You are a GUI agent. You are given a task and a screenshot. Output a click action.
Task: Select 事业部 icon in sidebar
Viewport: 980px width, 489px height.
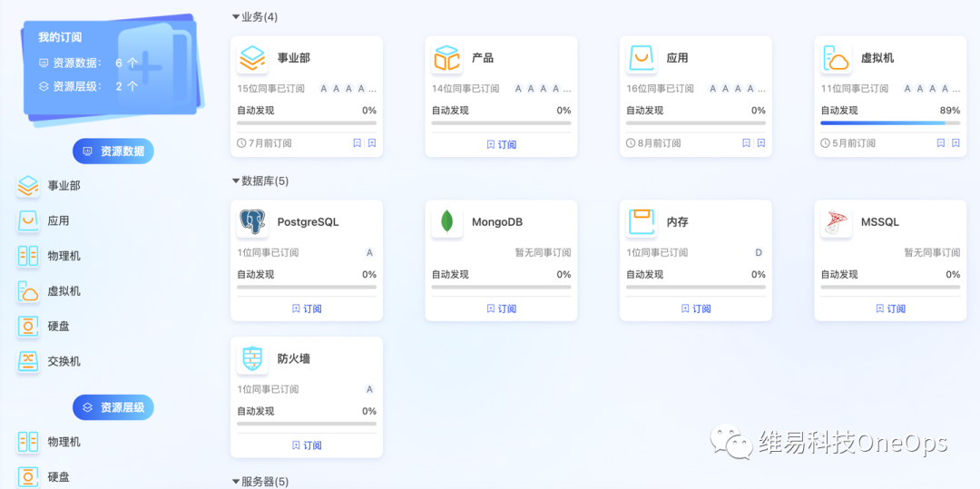tap(28, 186)
